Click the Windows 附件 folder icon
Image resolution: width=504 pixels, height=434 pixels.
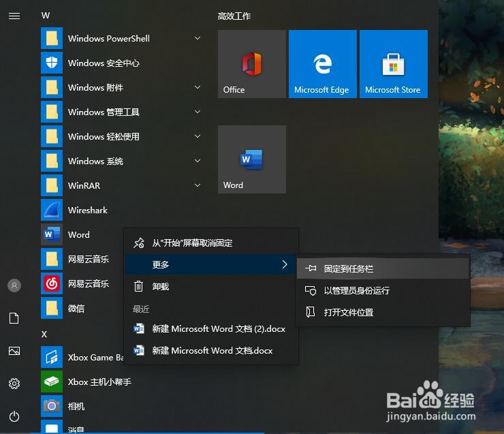coord(52,87)
